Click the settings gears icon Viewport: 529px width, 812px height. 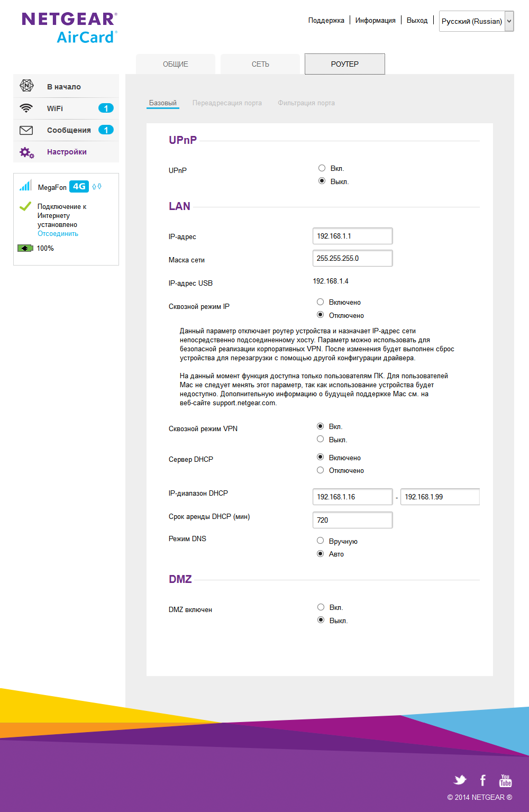[26, 152]
